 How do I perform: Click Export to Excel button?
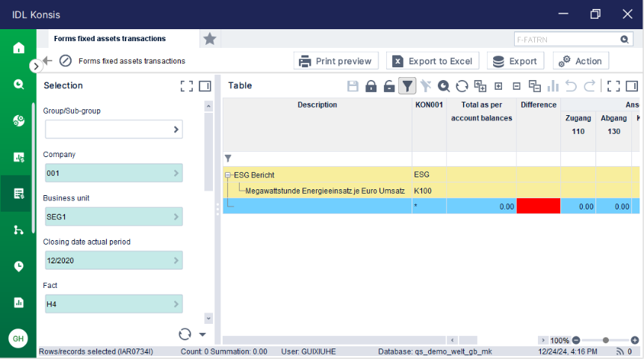click(x=433, y=61)
